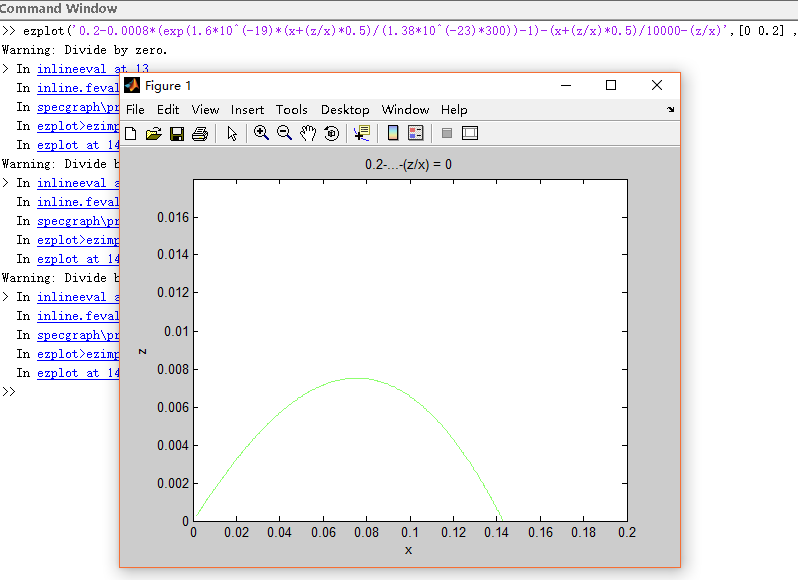Screen dimensions: 798x580
Task: Print the figure with the printer icon
Action: (199, 133)
